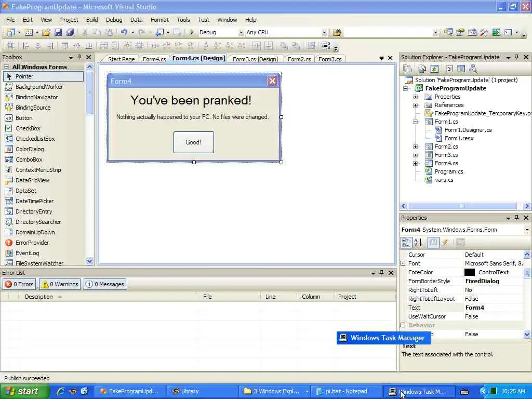Viewport: 532px width, 399px height.
Task: Open the Format menu
Action: 159,20
